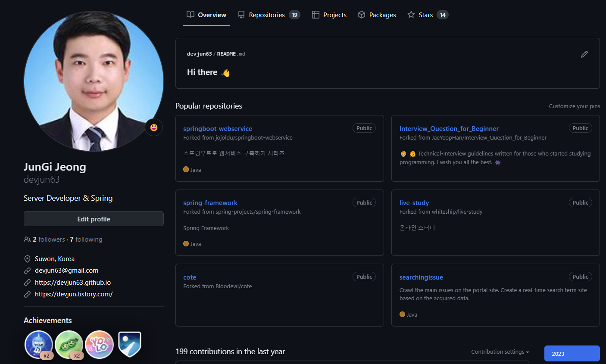Click the Packages cube icon
606x364 pixels.
(362, 15)
